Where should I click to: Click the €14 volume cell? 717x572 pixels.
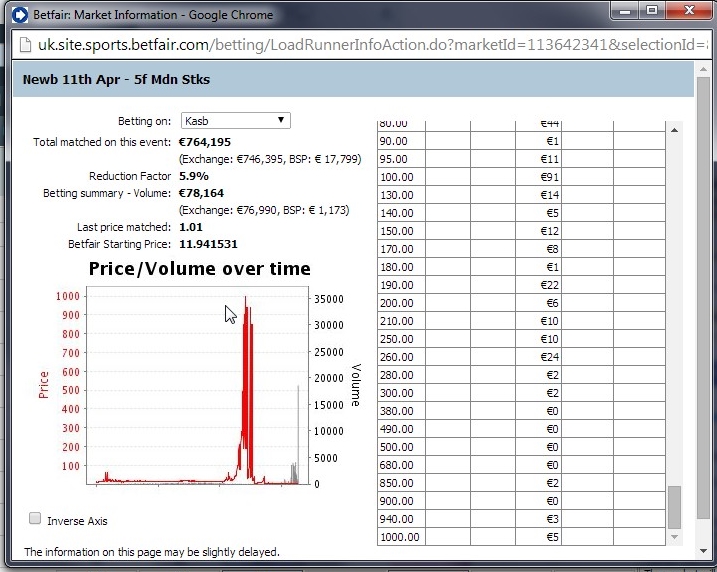click(539, 195)
